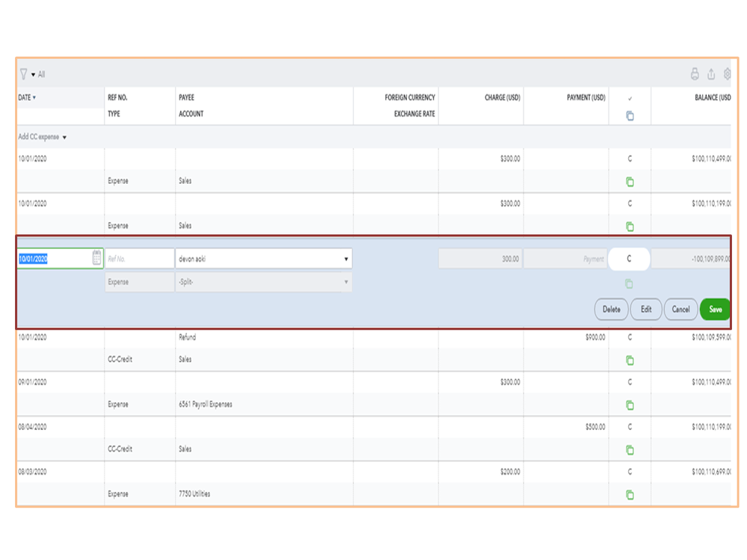Viewport: 747px width, 560px height.
Task: Select the 6561 Payroll Expenses account cell
Action: point(206,404)
